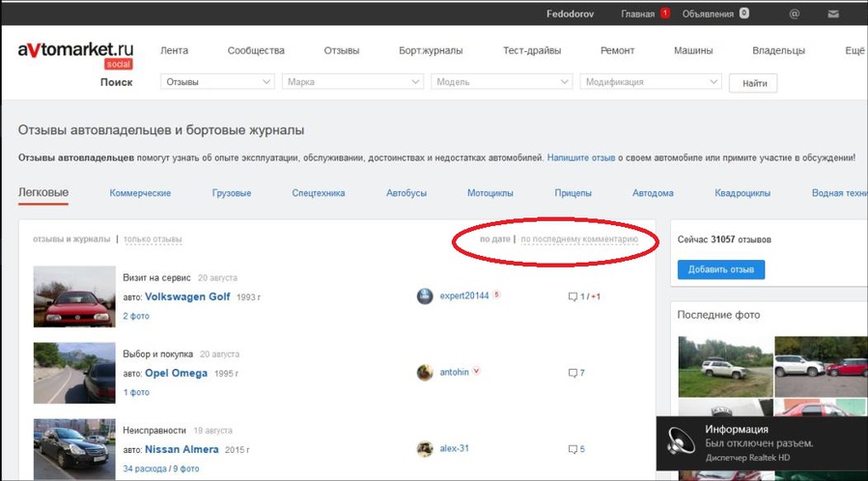
Task: Open the alex-31 user avatar
Action: pos(425,448)
